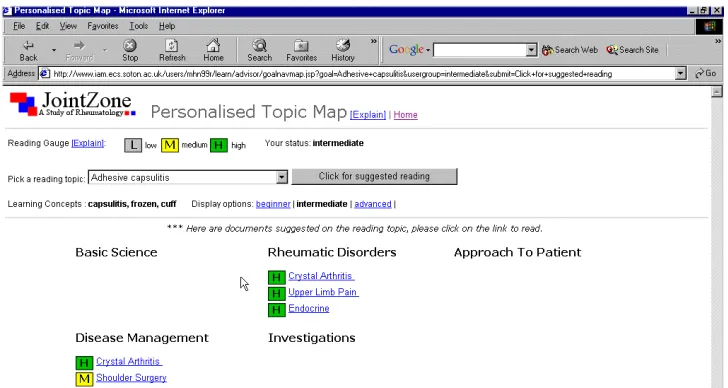Image resolution: width=728 pixels, height=388 pixels.
Task: Expand more standard toolbar buttons chevron
Action: tap(373, 41)
